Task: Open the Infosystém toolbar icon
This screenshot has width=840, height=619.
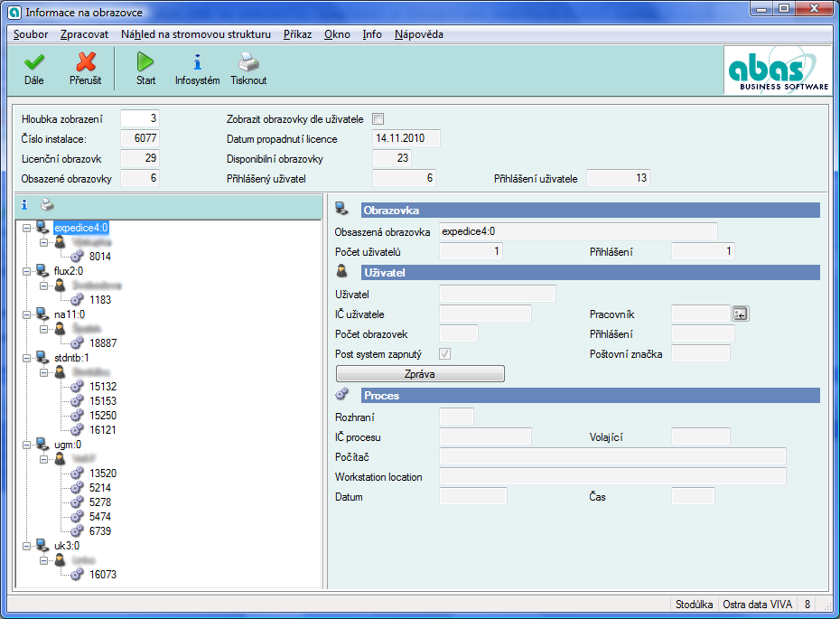Action: tap(197, 62)
